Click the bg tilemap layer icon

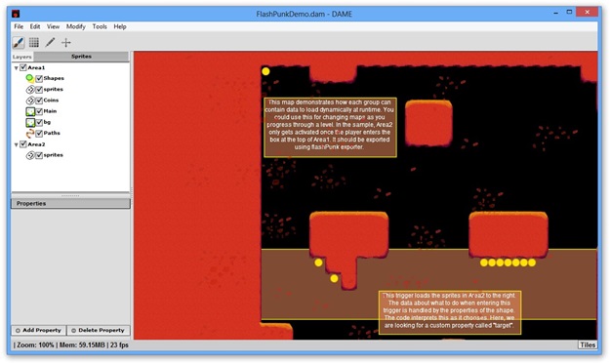(x=30, y=122)
